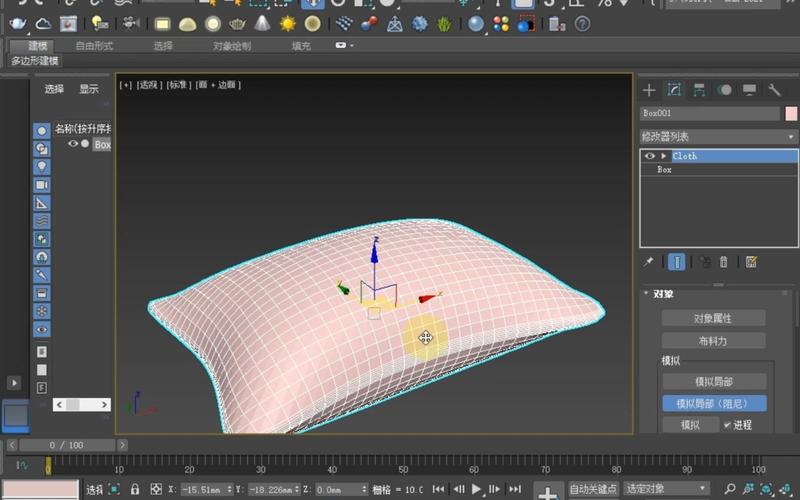Toggle visibility eye of Box in scene explorer
This screenshot has width=800, height=500.
[73, 144]
